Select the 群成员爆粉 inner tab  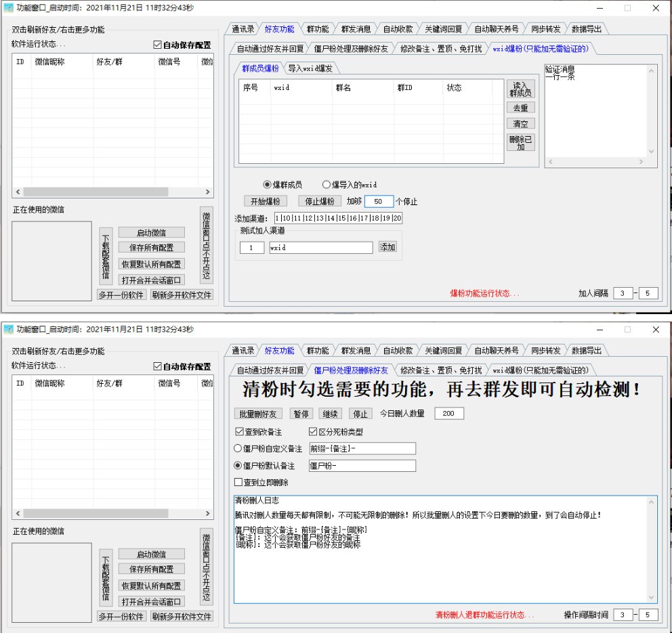pos(260,68)
